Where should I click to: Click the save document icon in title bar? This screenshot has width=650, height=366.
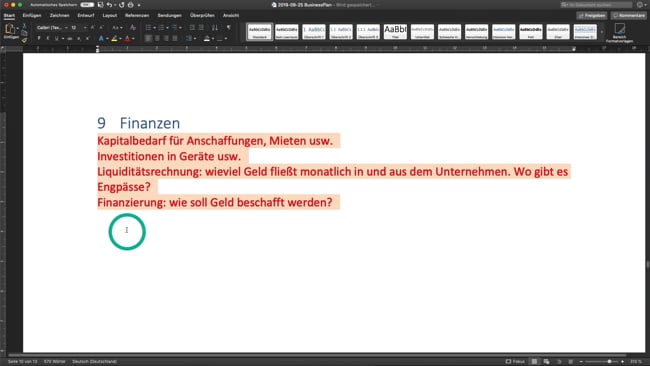coord(100,5)
